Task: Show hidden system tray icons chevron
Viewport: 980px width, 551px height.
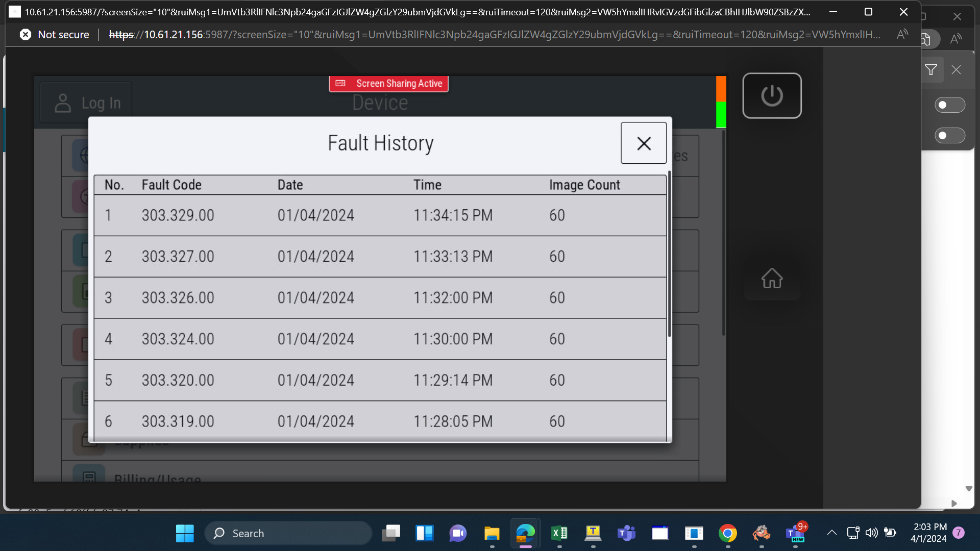Action: (831, 533)
